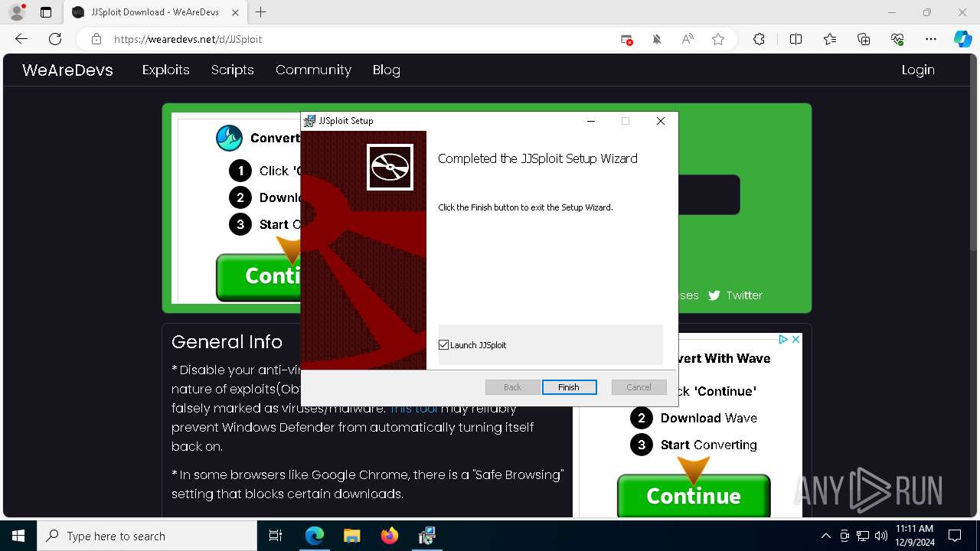Click the WeAreDevs site logo
This screenshot has width=980, height=551.
tap(67, 70)
